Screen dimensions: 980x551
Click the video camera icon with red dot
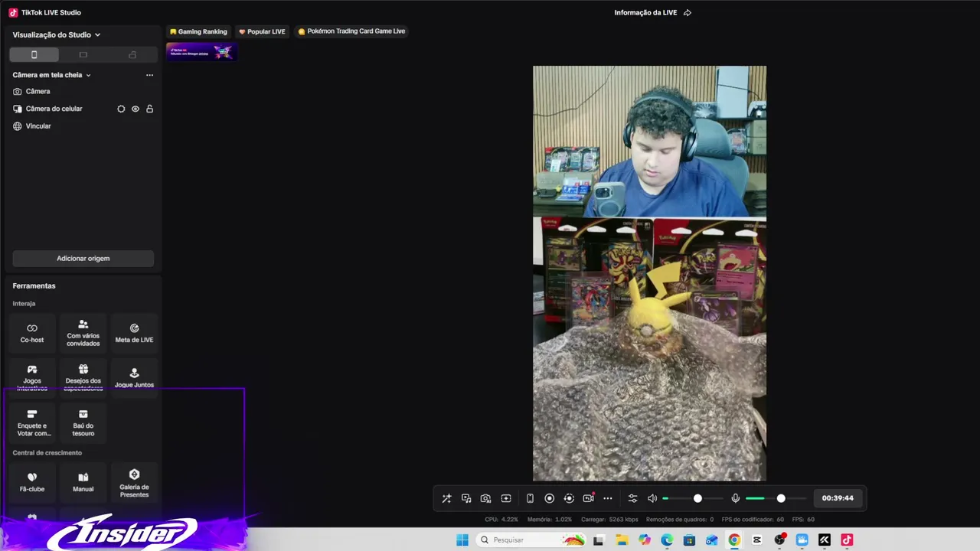click(588, 498)
